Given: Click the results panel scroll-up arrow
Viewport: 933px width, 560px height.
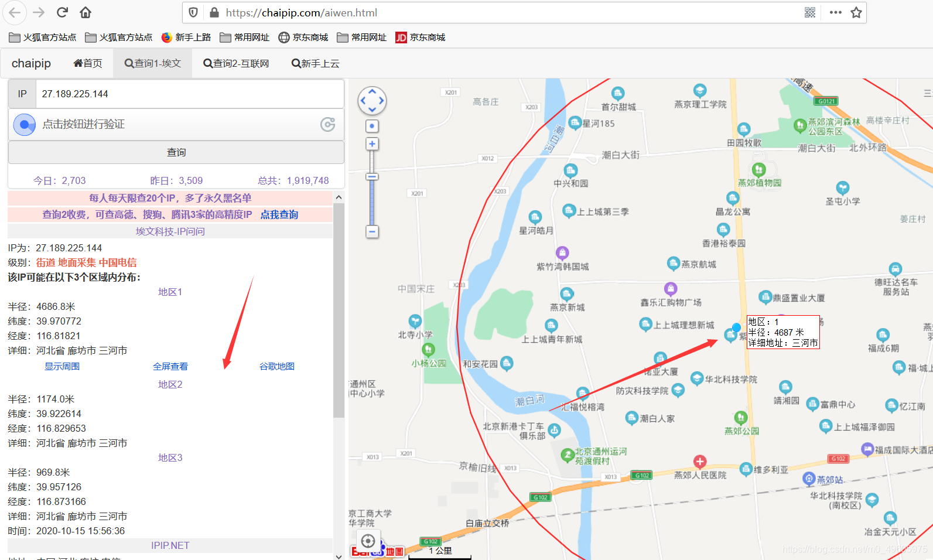Looking at the screenshot, I should pos(339,197).
